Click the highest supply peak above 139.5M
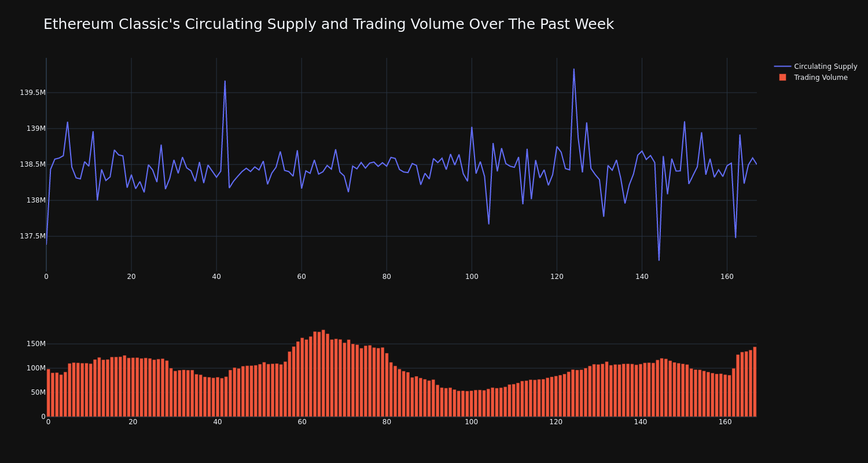The height and width of the screenshot is (463, 868). (x=574, y=69)
